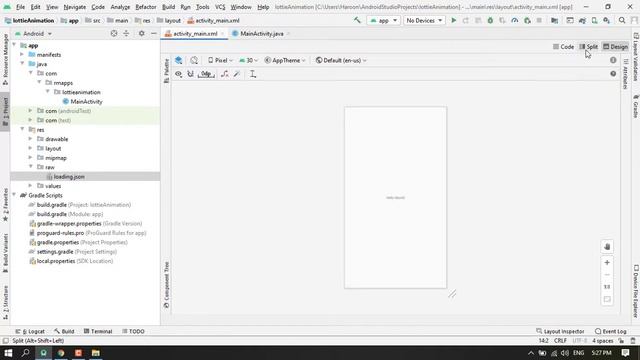This screenshot has width=640, height=360.
Task: Click the Windows Start button
Action: pos(8,353)
